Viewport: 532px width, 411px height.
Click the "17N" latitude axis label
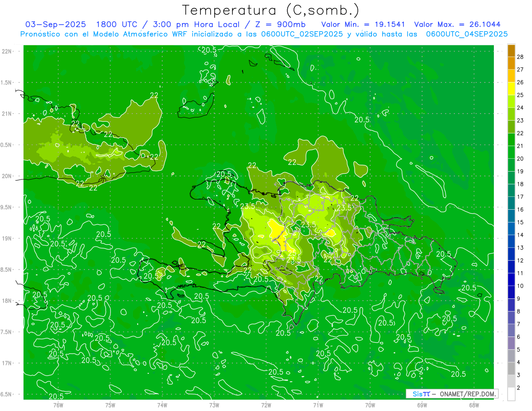[x=8, y=363]
